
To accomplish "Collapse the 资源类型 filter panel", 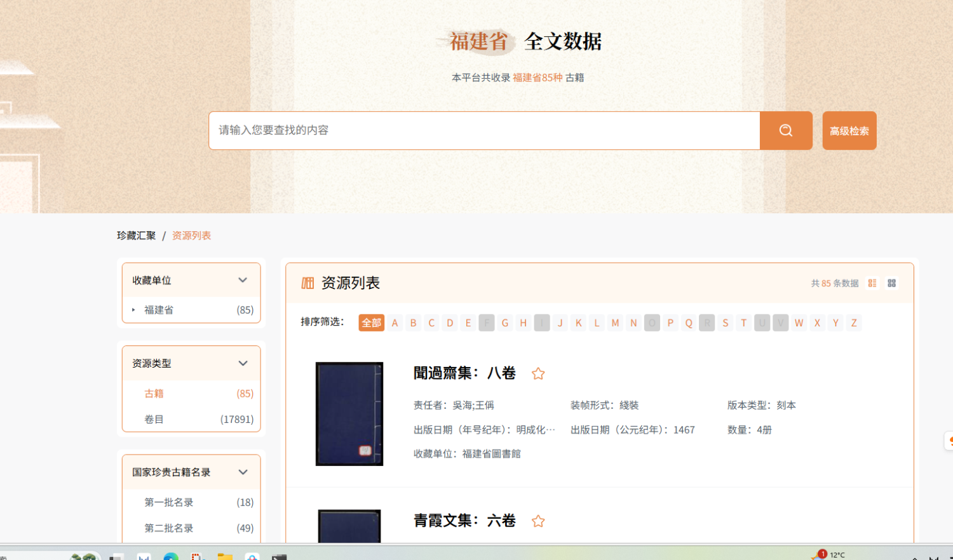I will (243, 363).
